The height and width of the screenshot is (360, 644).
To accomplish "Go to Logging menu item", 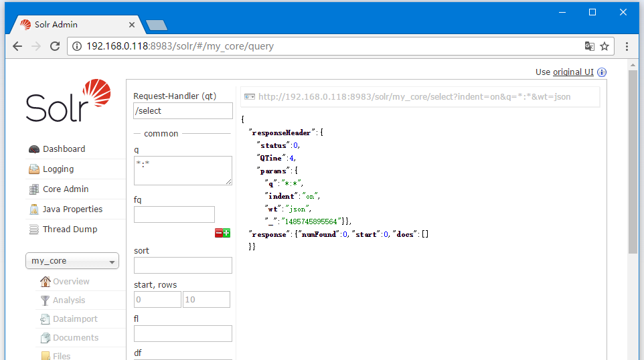I will coord(58,169).
